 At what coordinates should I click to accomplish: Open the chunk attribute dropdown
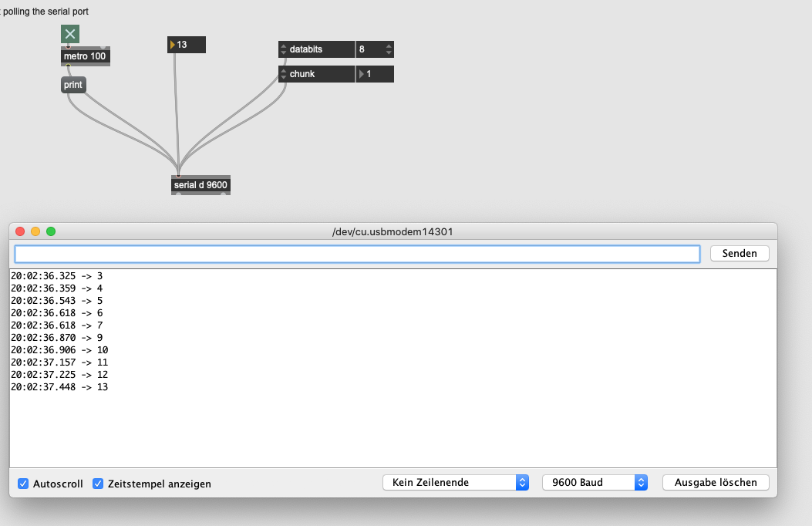point(316,74)
